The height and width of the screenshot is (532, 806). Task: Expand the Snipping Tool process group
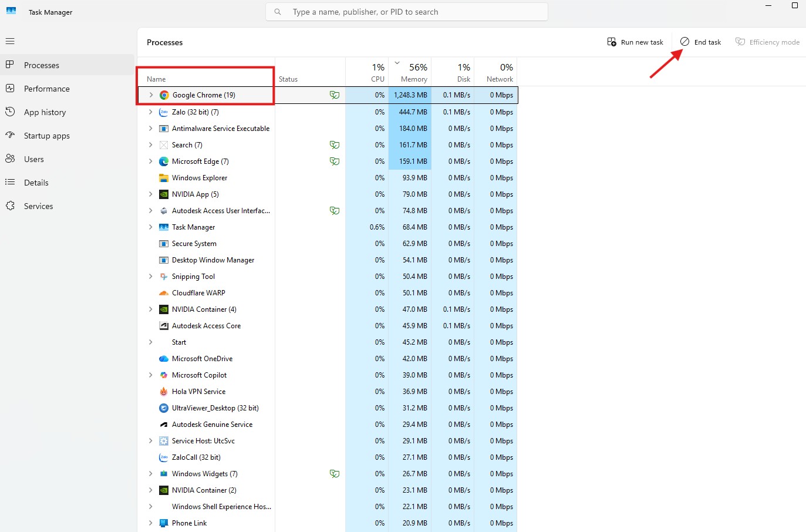tap(151, 277)
